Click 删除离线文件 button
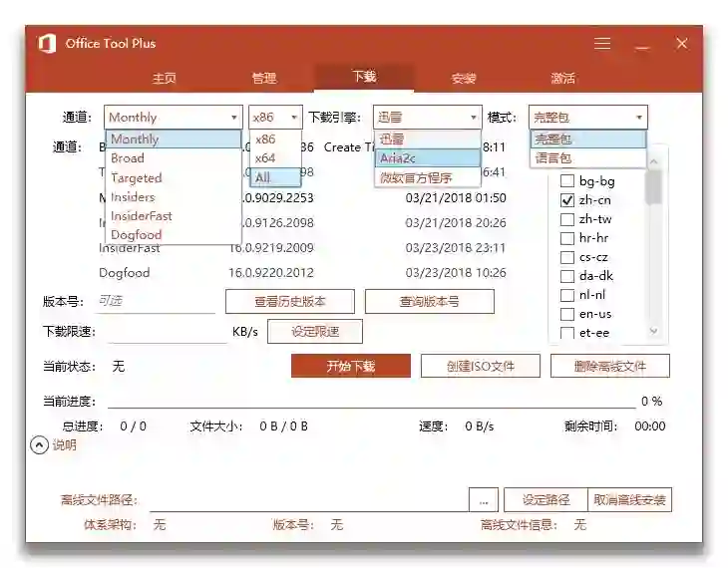This screenshot has height=568, width=728. tap(610, 366)
